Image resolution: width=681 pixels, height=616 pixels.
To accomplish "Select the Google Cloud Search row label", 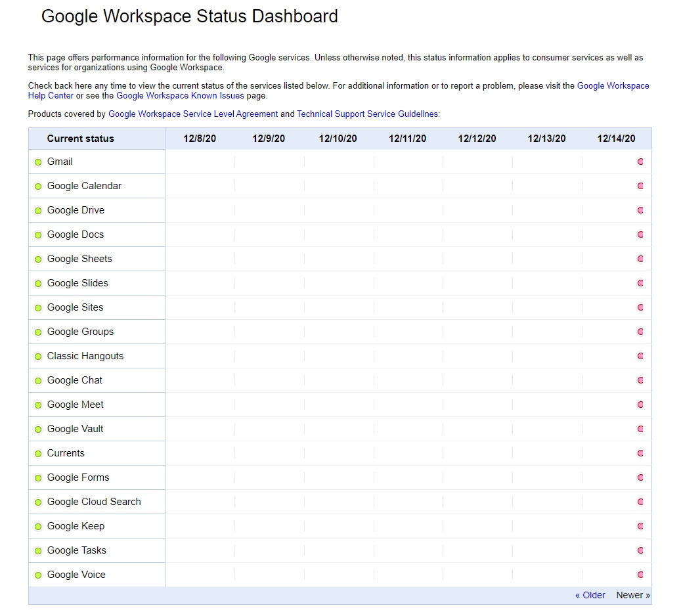I will (x=94, y=502).
